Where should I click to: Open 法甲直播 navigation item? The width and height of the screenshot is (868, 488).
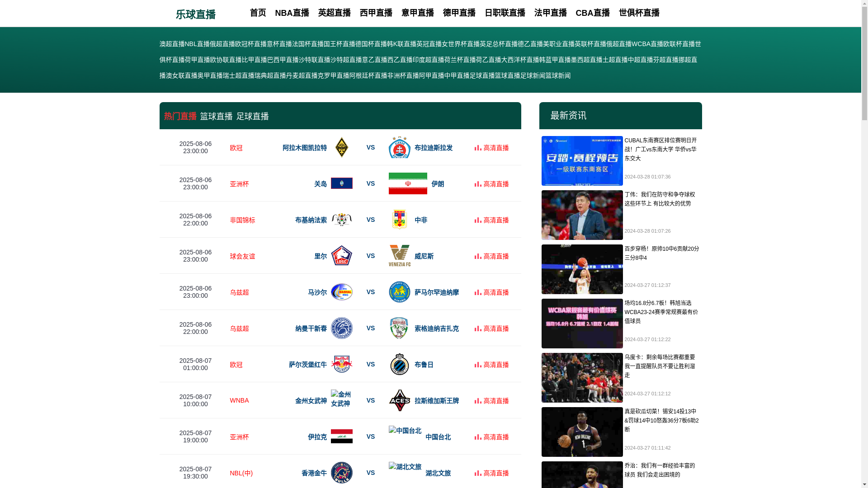550,13
